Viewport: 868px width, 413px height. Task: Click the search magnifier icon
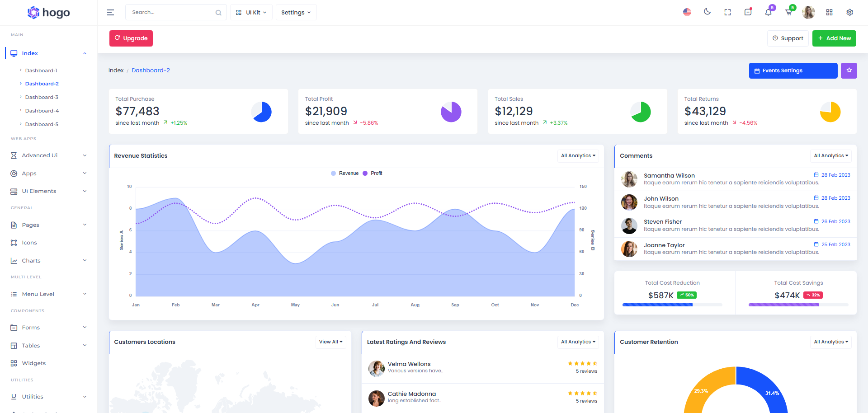point(218,13)
